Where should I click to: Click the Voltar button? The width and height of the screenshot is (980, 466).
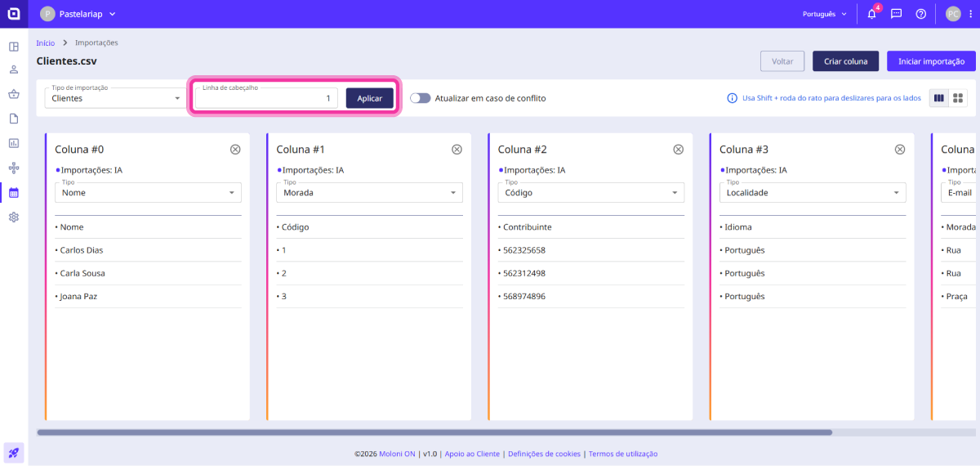[x=782, y=61]
